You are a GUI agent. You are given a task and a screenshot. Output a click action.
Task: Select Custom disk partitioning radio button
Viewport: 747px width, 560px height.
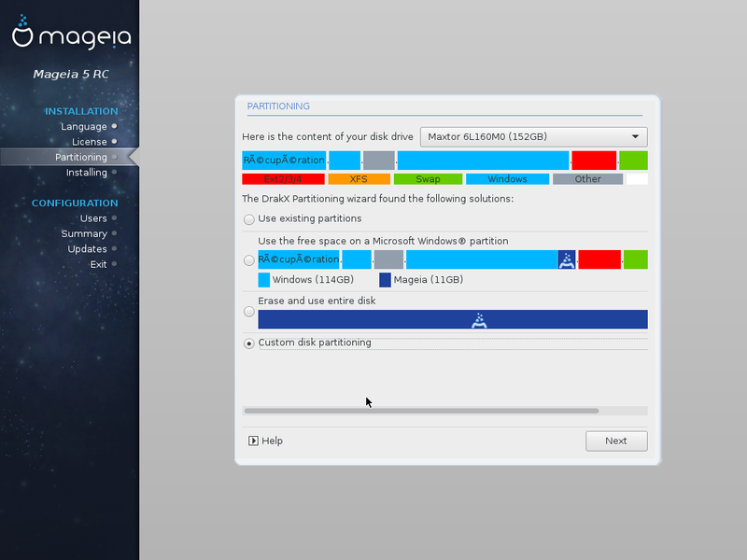(x=248, y=343)
